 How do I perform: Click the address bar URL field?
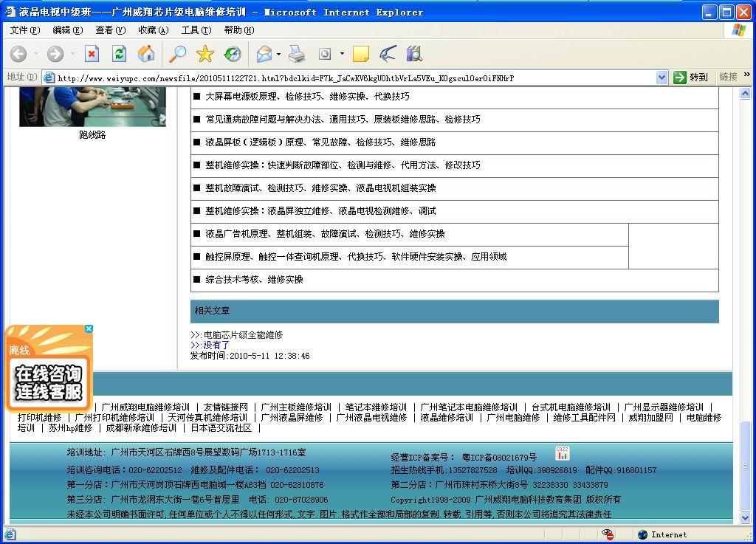coord(354,78)
